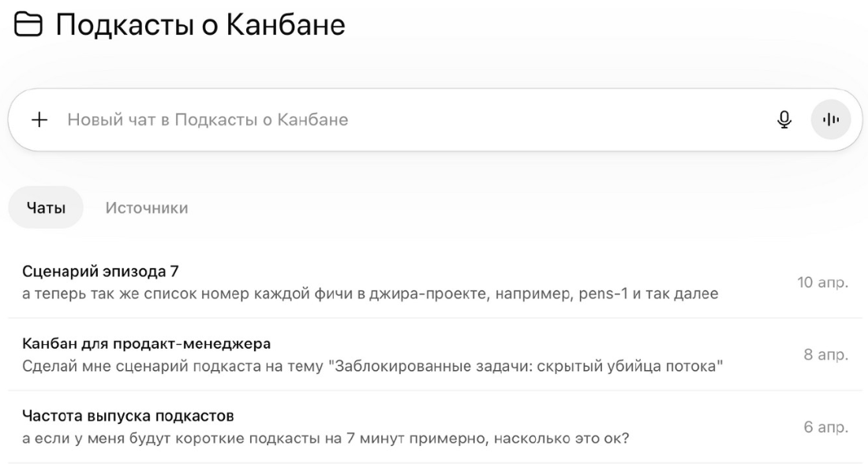Screen dimensions: 868x464
Task: Start voice mode with the waveform icon
Action: click(x=830, y=120)
